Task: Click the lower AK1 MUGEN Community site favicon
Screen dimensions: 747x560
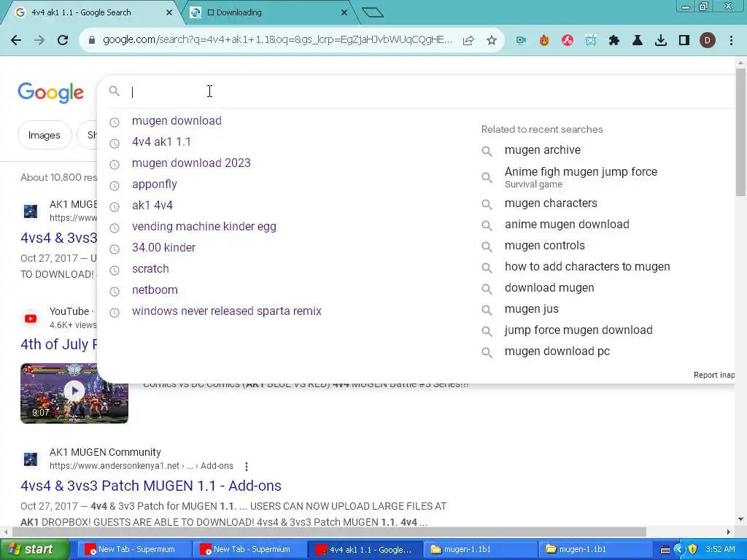Action: pos(31,459)
